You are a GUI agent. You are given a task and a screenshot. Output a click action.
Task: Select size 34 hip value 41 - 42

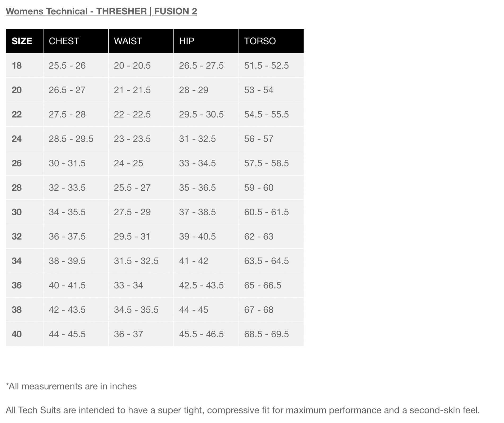194,261
